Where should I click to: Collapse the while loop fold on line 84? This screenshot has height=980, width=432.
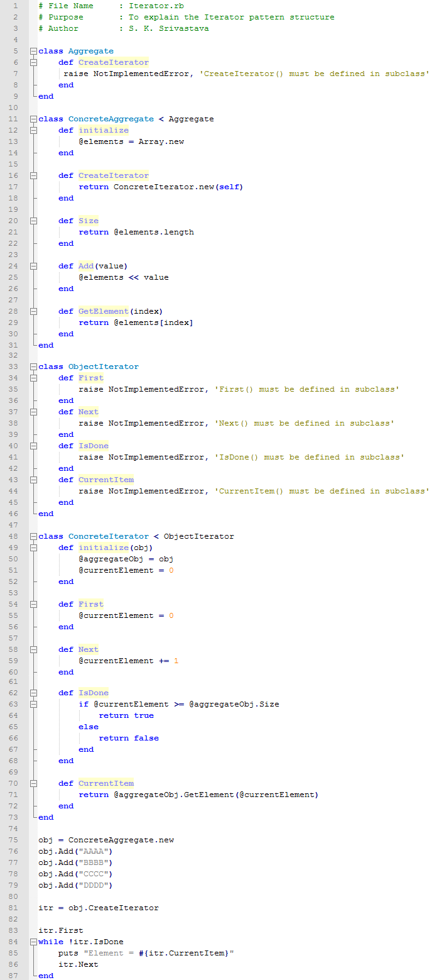[x=33, y=942]
